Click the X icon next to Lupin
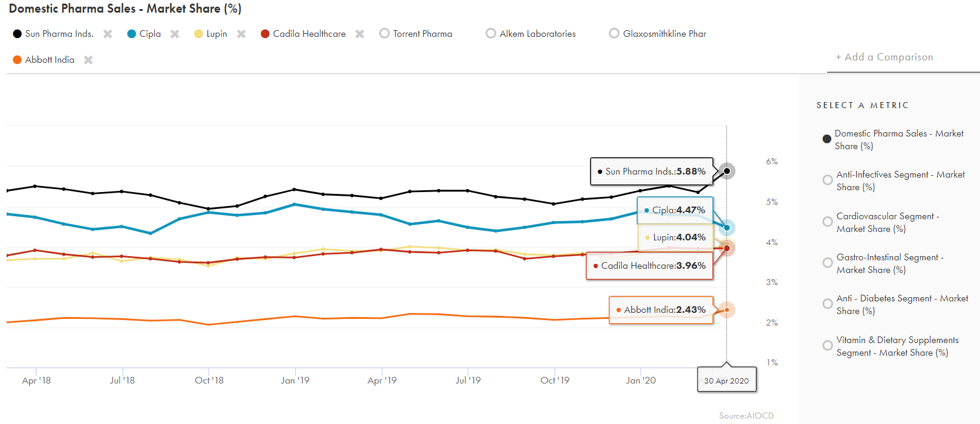Viewport: 980px width, 424px height. pyautogui.click(x=241, y=34)
